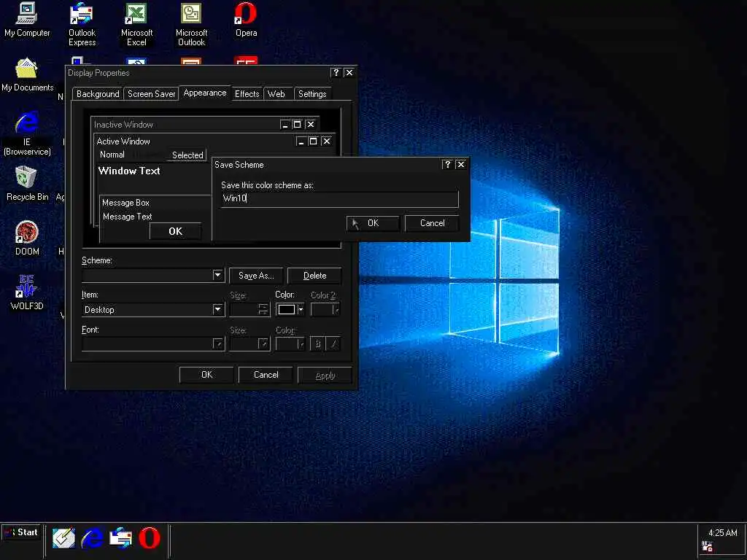Launch Opera from Quick Launch bar
Viewport: 747px width, 560px height.
coord(149,538)
